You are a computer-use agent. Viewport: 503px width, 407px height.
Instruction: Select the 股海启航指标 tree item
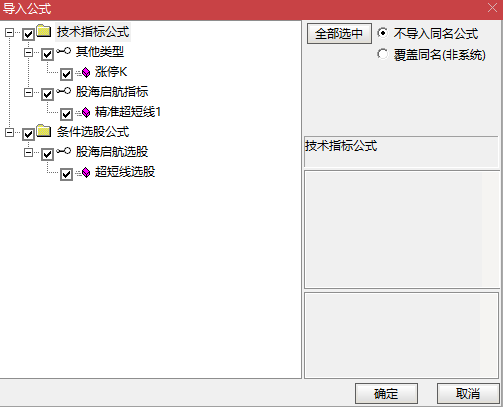click(112, 92)
